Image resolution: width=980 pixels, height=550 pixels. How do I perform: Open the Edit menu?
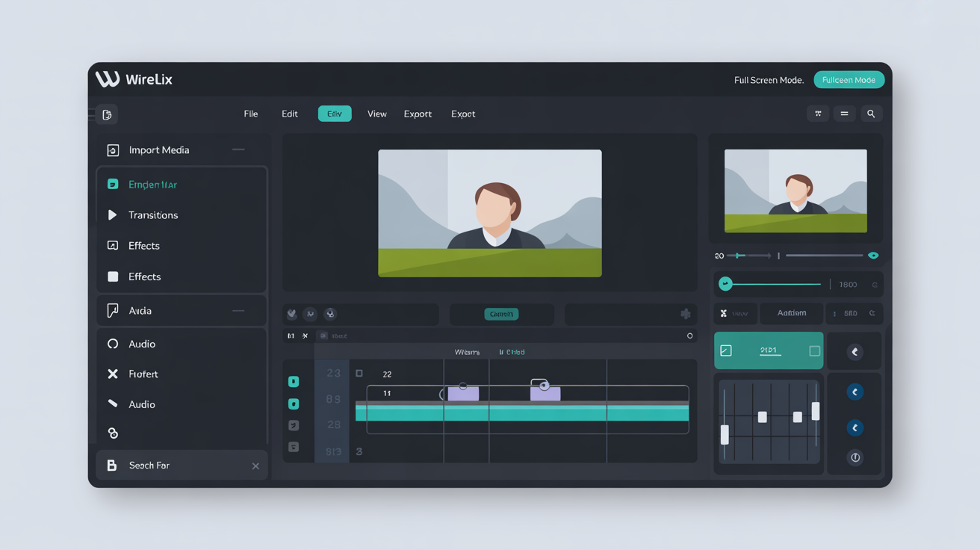pyautogui.click(x=290, y=114)
